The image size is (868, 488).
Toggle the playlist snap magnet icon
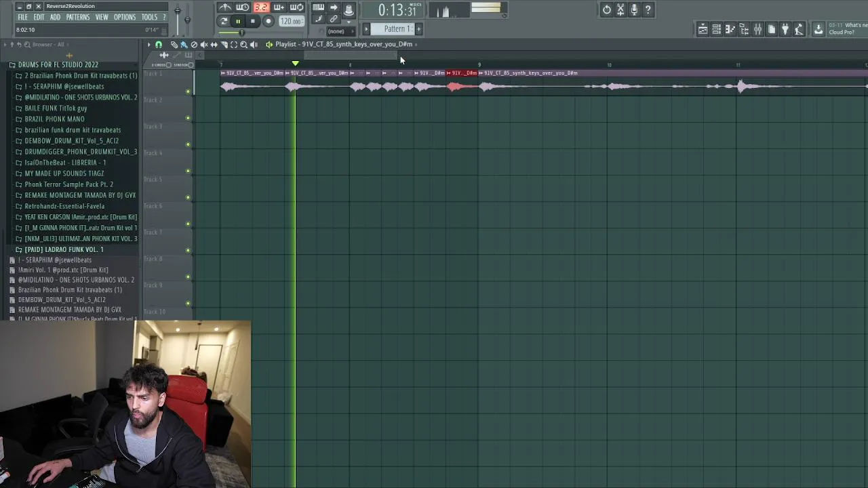(x=159, y=45)
